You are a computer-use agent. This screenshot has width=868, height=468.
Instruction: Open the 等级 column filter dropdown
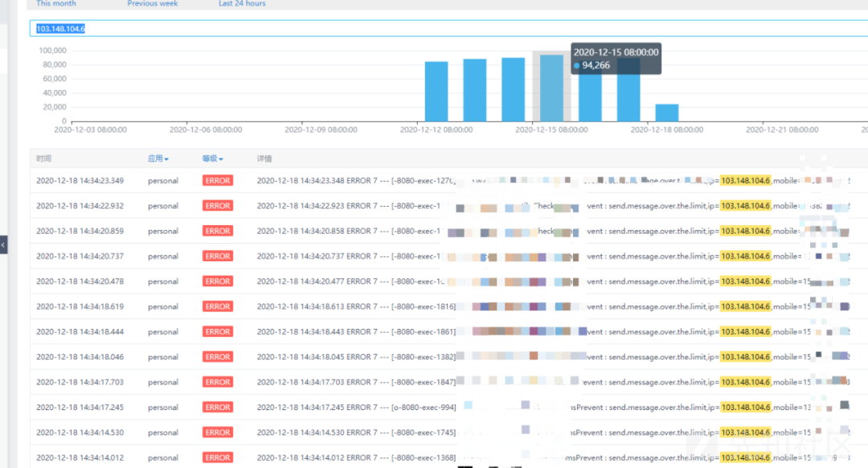point(212,158)
